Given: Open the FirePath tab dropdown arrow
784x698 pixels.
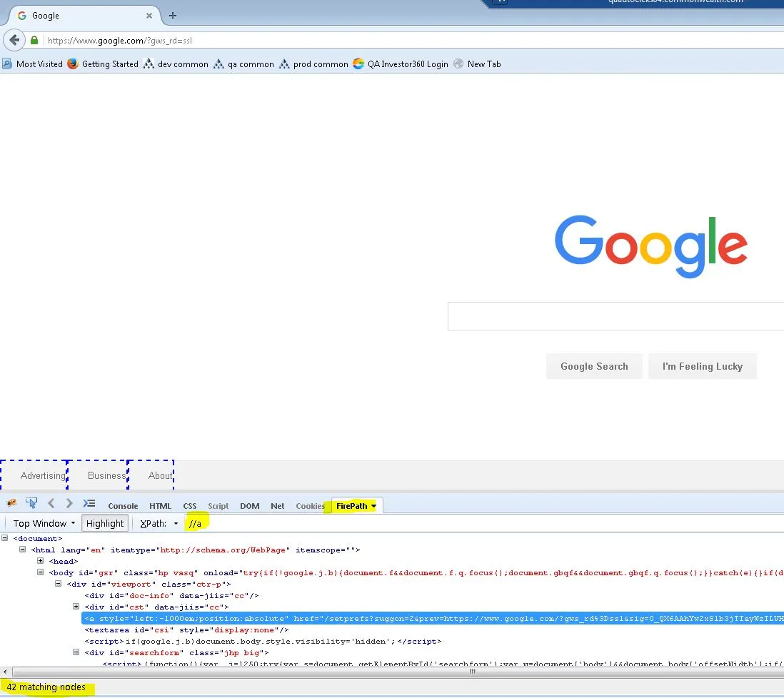Looking at the screenshot, I should click(373, 506).
